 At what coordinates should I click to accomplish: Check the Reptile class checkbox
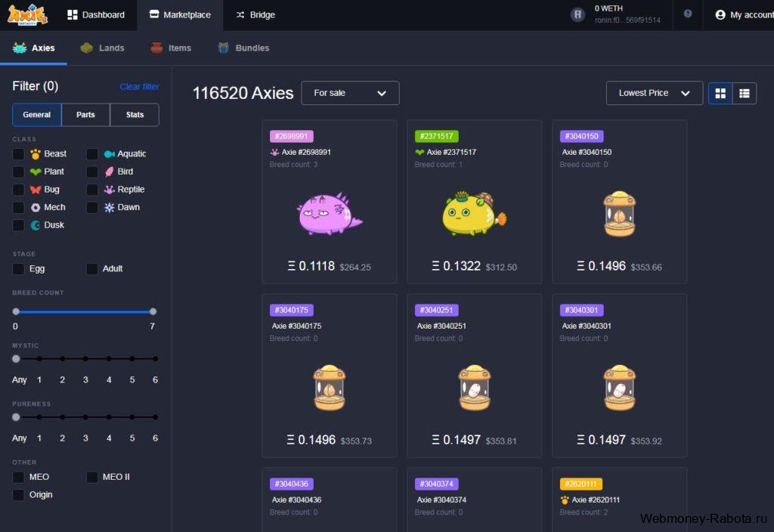pyautogui.click(x=91, y=190)
